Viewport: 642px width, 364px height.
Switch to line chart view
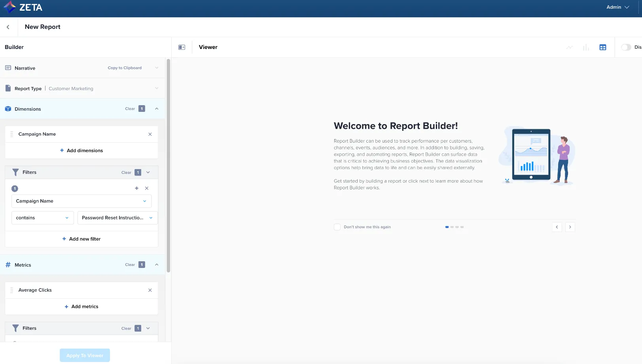(x=569, y=47)
